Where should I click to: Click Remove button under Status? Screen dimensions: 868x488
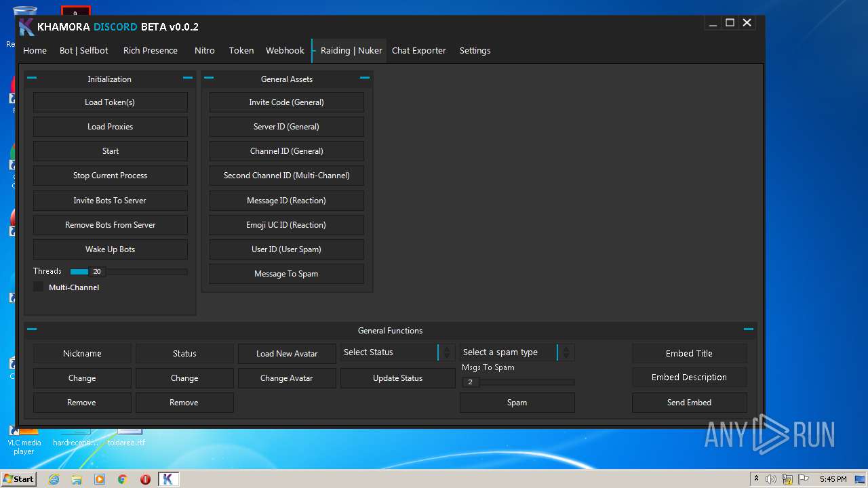pyautogui.click(x=184, y=403)
